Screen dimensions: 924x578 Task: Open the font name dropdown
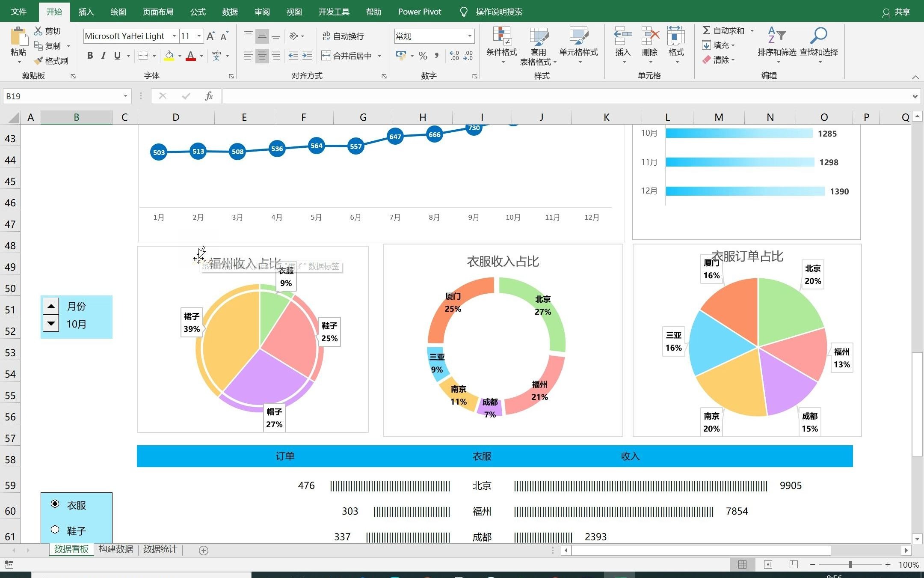tap(174, 36)
